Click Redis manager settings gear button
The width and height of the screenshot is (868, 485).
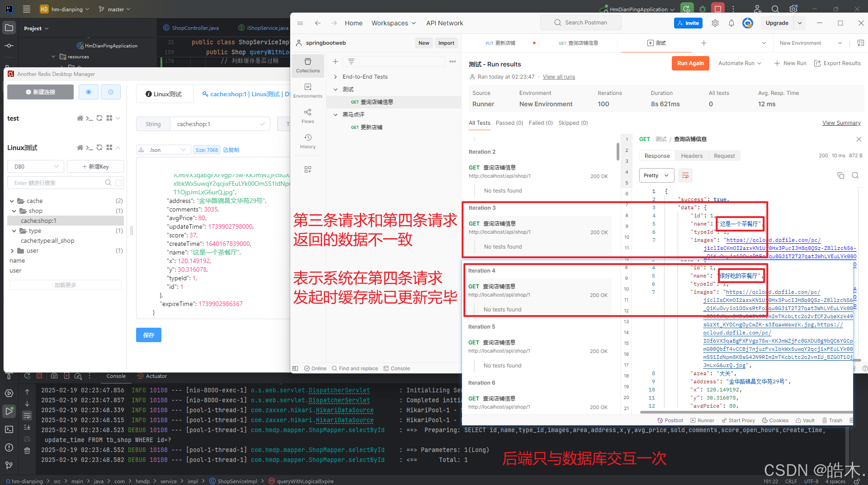89,92
